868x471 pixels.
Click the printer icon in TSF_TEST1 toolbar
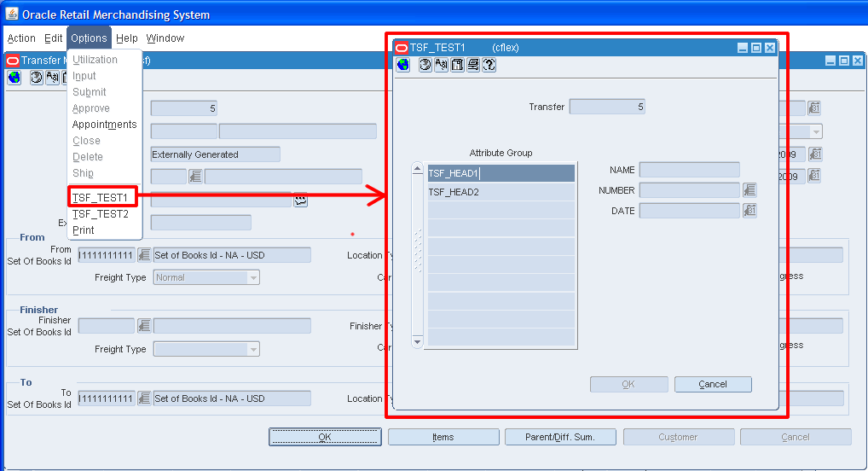click(x=473, y=65)
